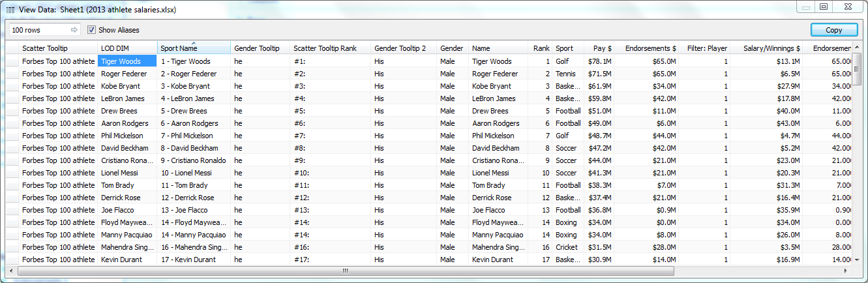
Task: Apply row count with arrow icon
Action: 74,30
